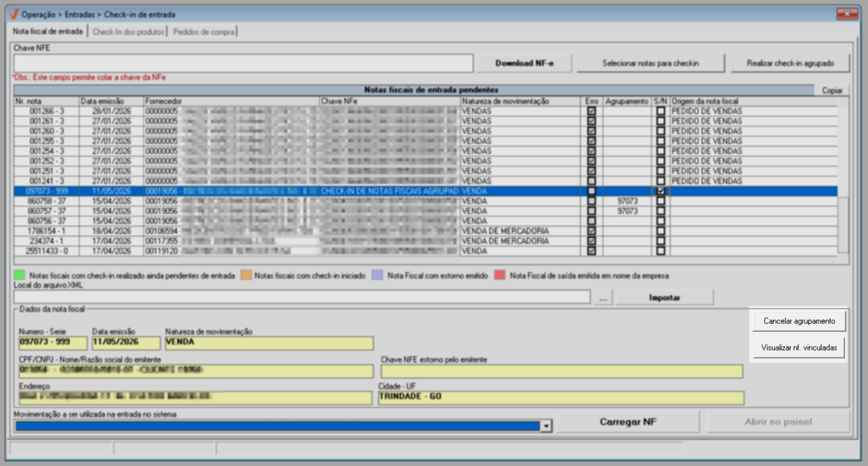Click the app logo icon in title bar
The height and width of the screenshot is (466, 868).
[x=14, y=14]
